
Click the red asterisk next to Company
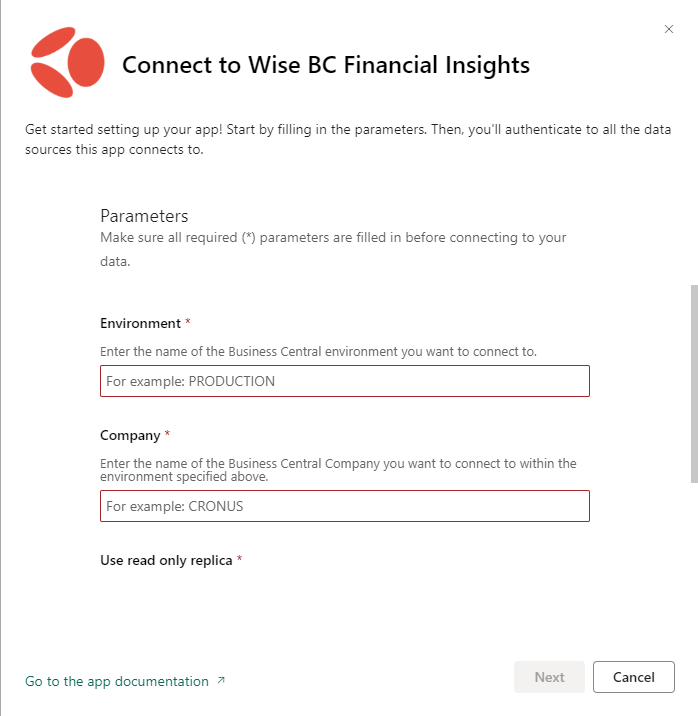click(167, 435)
